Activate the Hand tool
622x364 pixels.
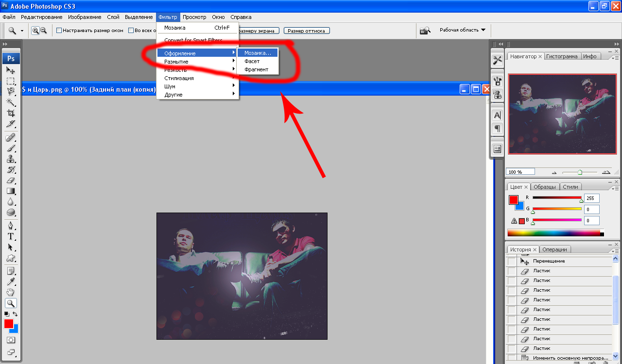pos(11,292)
